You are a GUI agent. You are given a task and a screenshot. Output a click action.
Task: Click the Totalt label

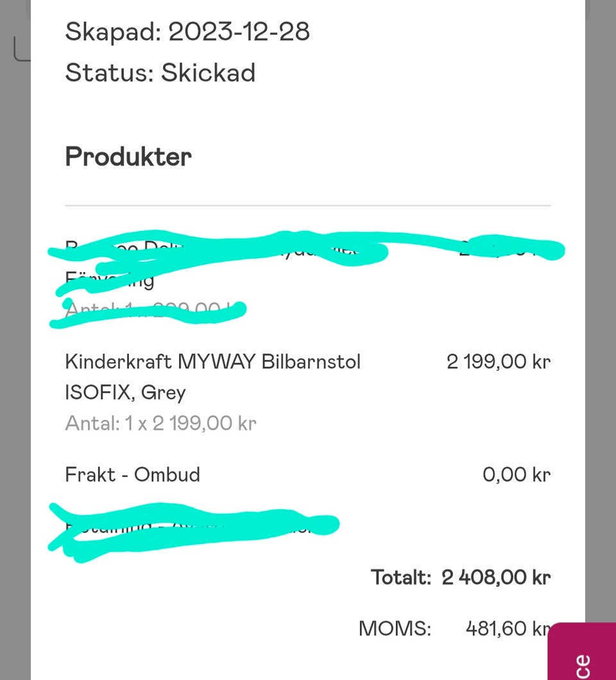[400, 577]
